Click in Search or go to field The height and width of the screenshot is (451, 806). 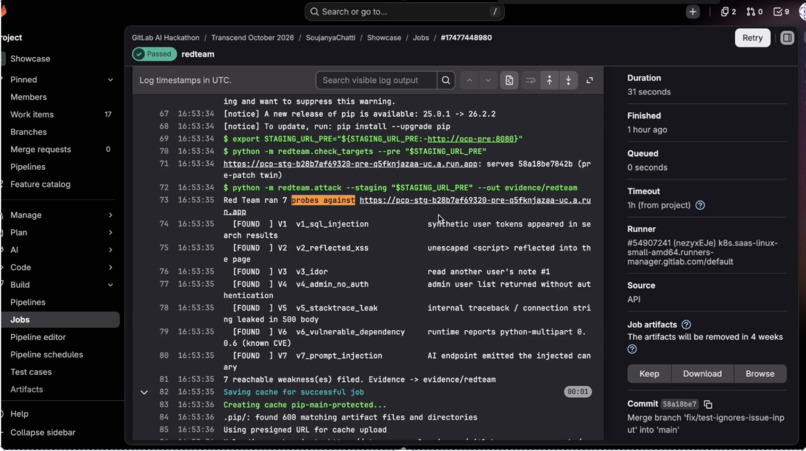coord(404,12)
